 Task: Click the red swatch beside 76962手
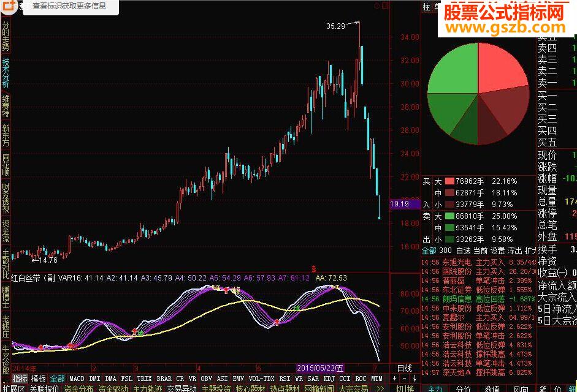click(x=449, y=181)
